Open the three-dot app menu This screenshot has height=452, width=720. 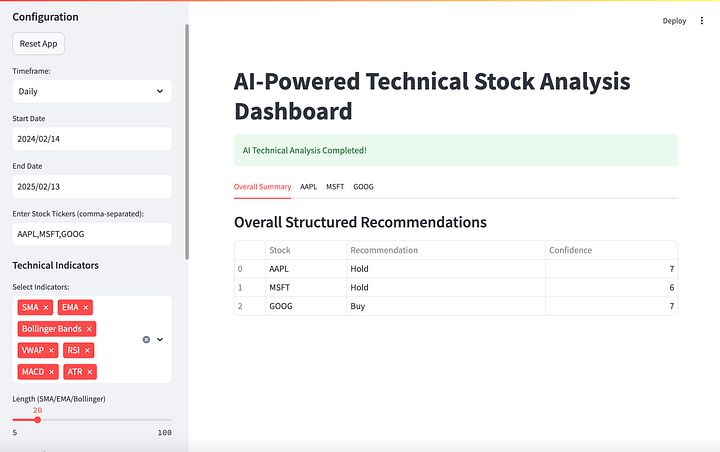coord(702,21)
